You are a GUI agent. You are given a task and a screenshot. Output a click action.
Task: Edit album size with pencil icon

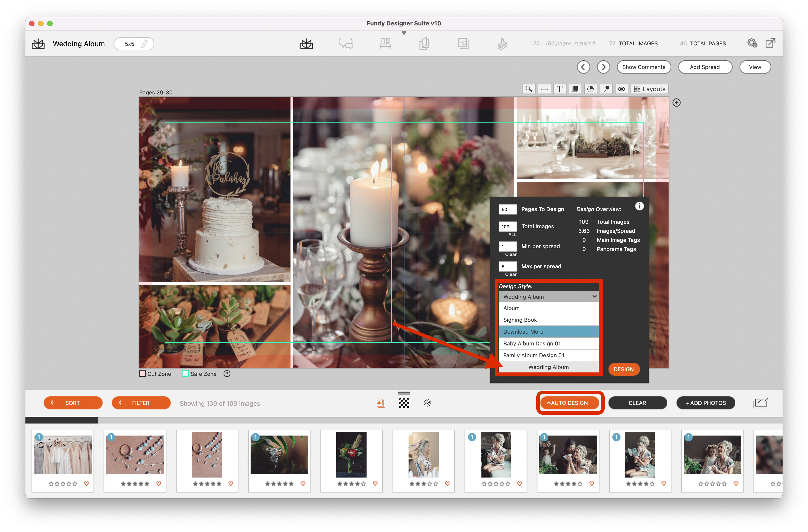pos(145,44)
